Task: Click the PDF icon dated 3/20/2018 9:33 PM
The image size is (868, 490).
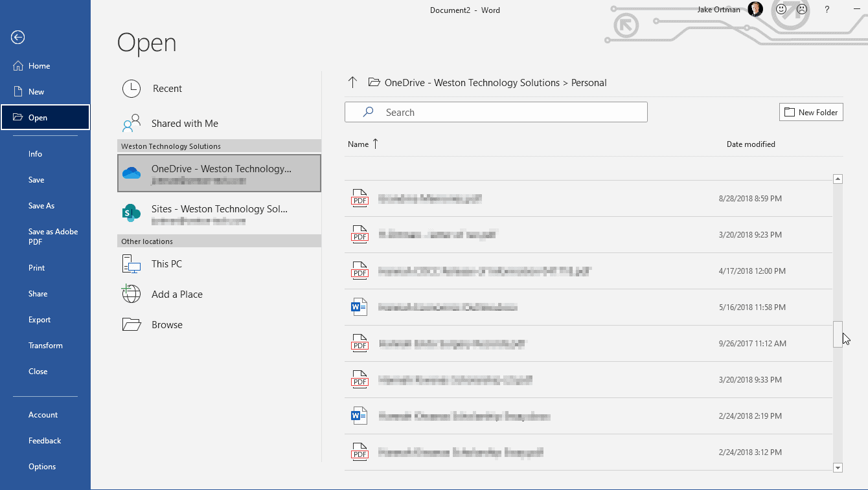Action: pos(360,379)
